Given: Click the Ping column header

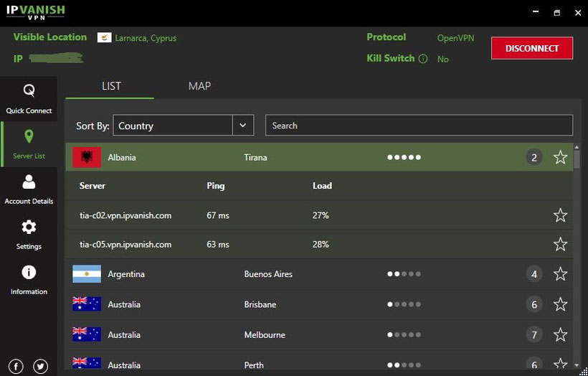Looking at the screenshot, I should pos(216,186).
